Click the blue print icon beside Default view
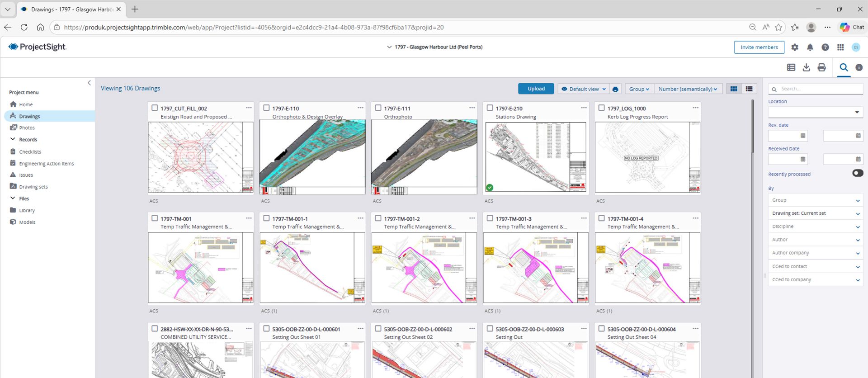The image size is (868, 378). pyautogui.click(x=615, y=89)
